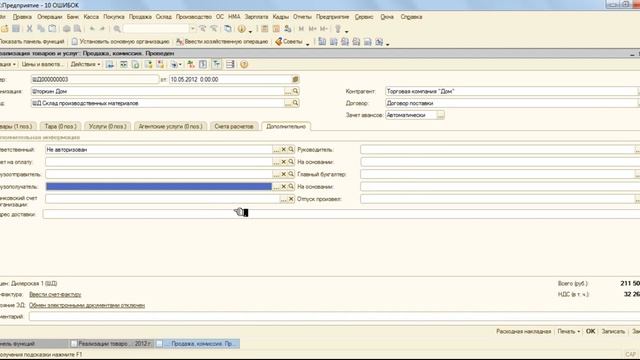Expand the Советы dropdown arrow

point(308,43)
